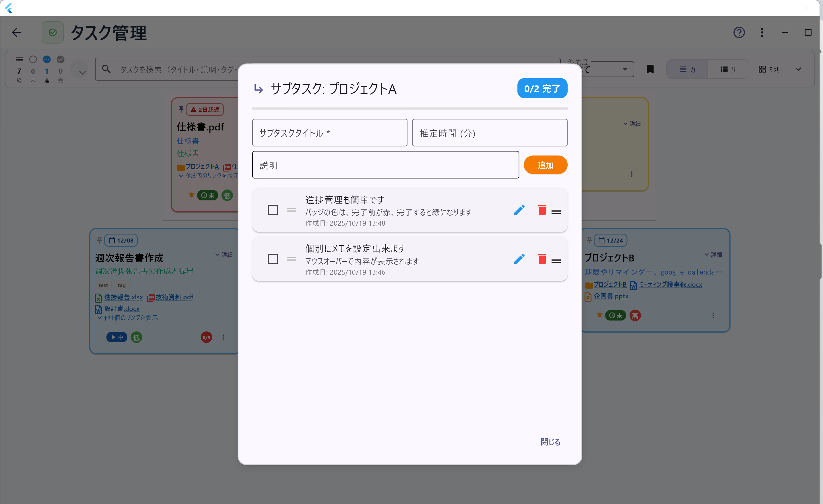Delete the 個別にメモを設定出来ます subtask via trash icon
The image size is (823, 504).
click(542, 259)
